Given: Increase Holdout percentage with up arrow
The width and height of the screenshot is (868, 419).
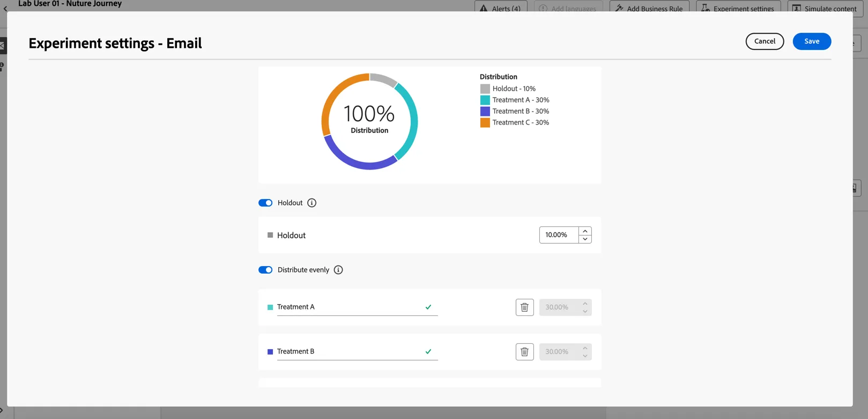Looking at the screenshot, I should coord(585,231).
